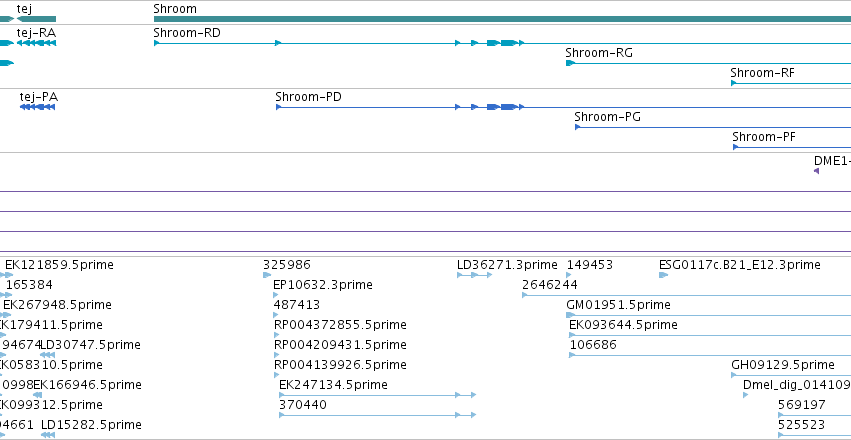The height and width of the screenshot is (440, 851).
Task: Click the LD15282.5prime feature arrows
Action: (x=48, y=435)
